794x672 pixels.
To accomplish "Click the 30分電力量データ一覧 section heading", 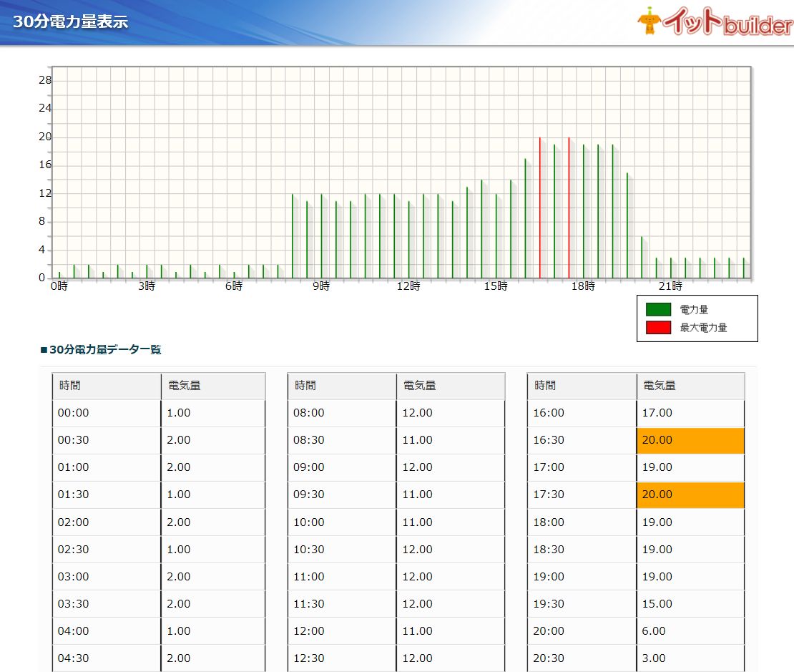I will pyautogui.click(x=104, y=350).
